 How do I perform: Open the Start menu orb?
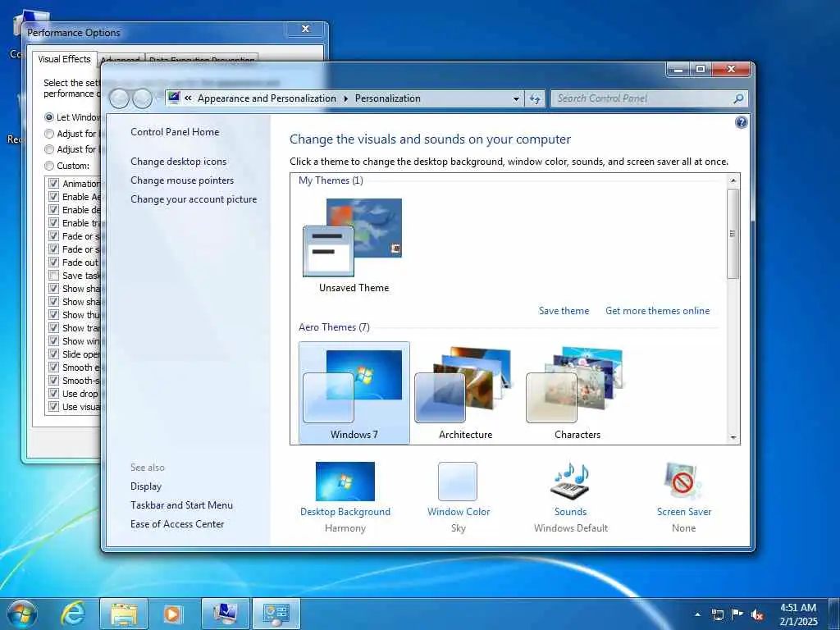click(22, 614)
